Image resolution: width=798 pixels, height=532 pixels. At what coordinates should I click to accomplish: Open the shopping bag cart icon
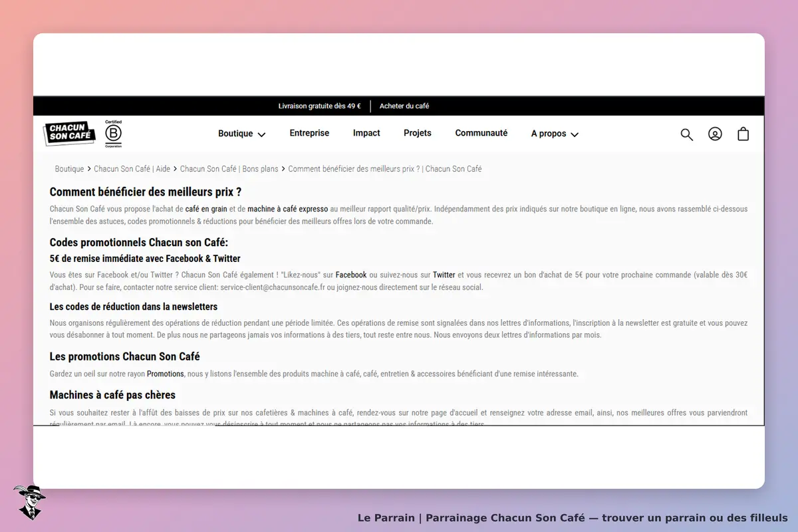(x=743, y=134)
